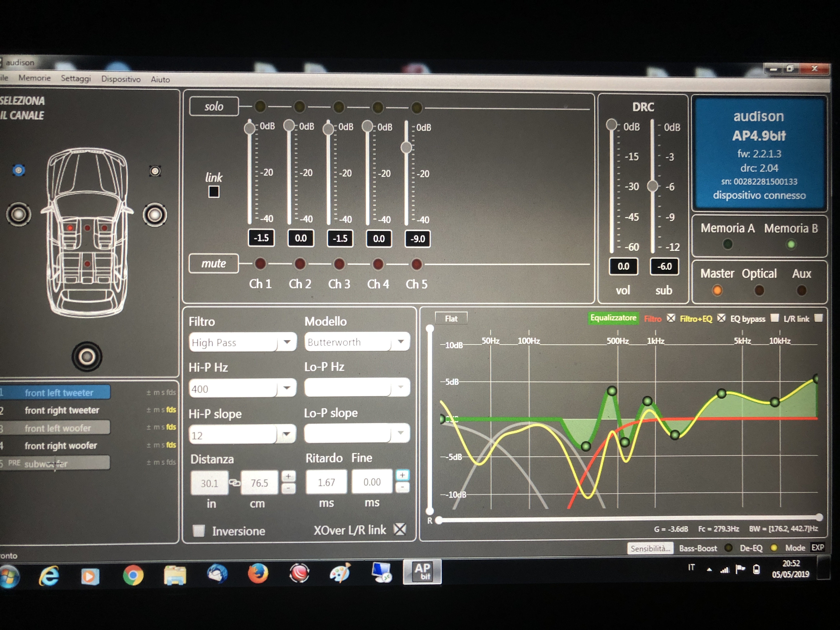Viewport: 840px width, 630px height.
Task: Open the Hi-P Hz 400 dropdown
Action: point(243,389)
